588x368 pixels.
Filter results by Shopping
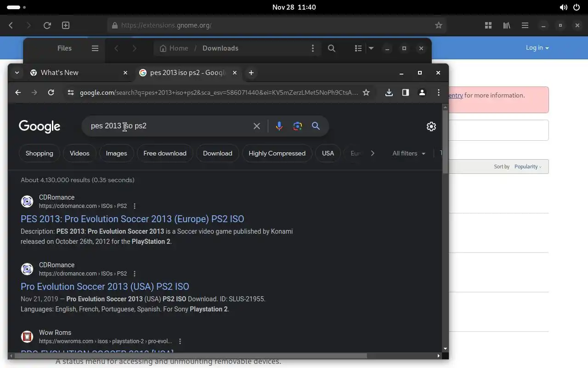click(x=40, y=153)
